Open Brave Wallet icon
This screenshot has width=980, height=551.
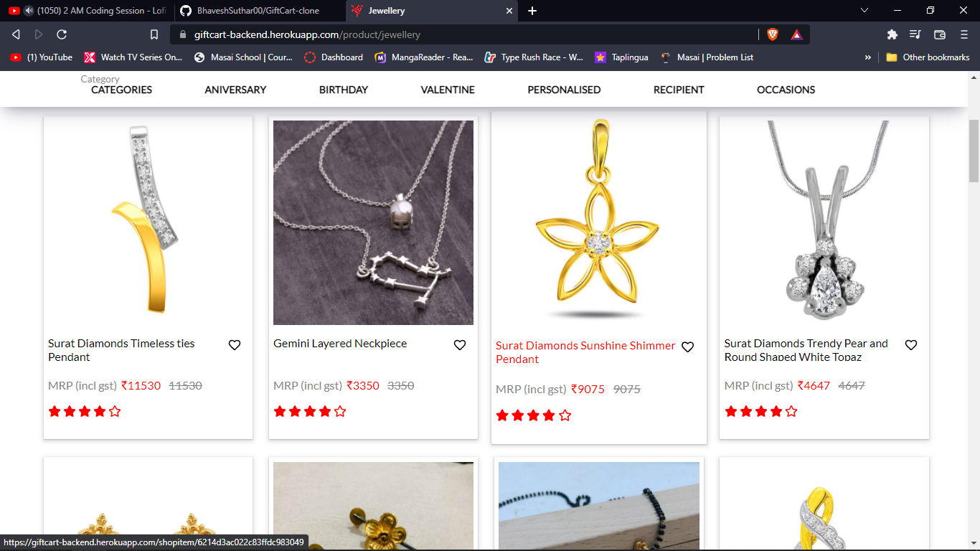click(x=940, y=34)
